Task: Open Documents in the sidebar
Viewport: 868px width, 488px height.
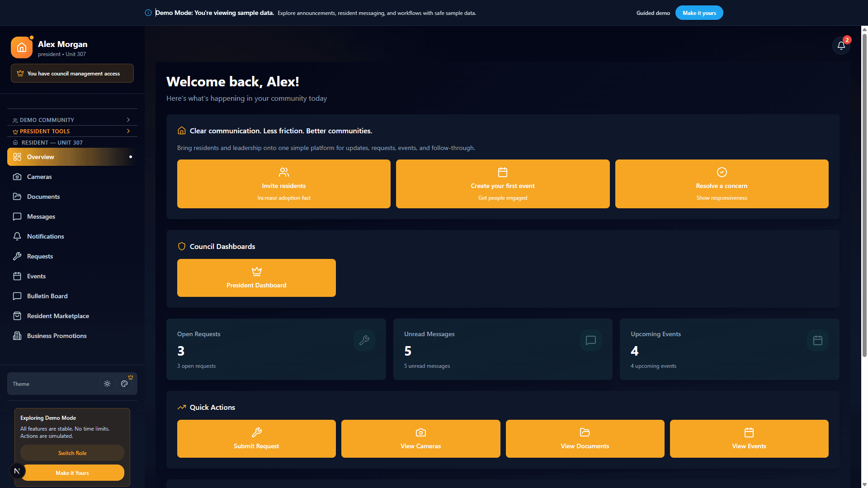Action: [72, 197]
